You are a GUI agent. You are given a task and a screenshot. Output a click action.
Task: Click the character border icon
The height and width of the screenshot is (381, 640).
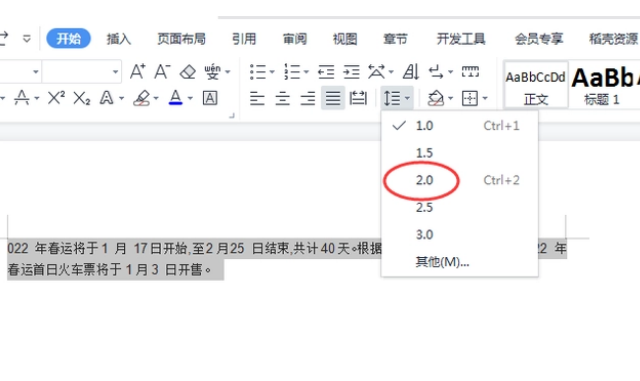(x=210, y=98)
